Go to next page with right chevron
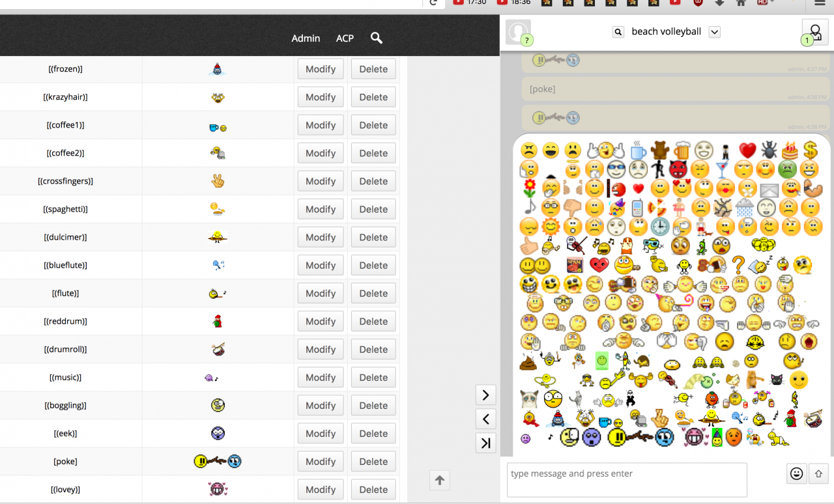 [x=485, y=395]
